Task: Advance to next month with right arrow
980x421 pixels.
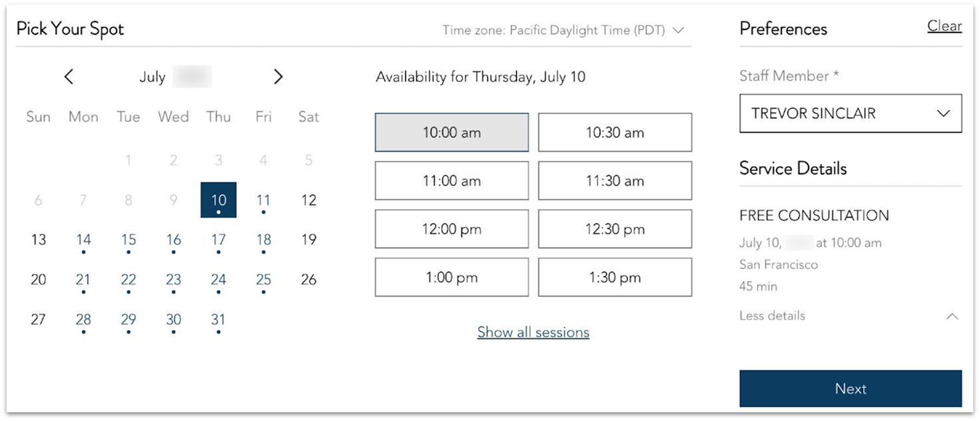Action: pos(278,77)
